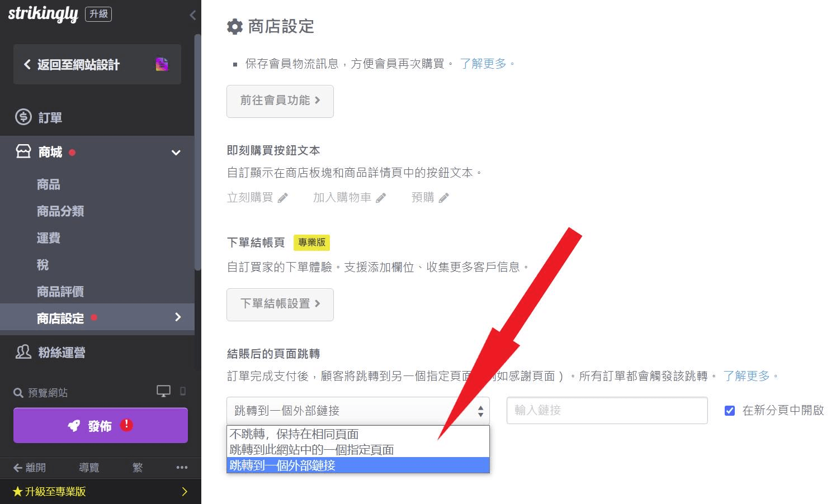Click the 前往會員功能 button

coord(280,101)
